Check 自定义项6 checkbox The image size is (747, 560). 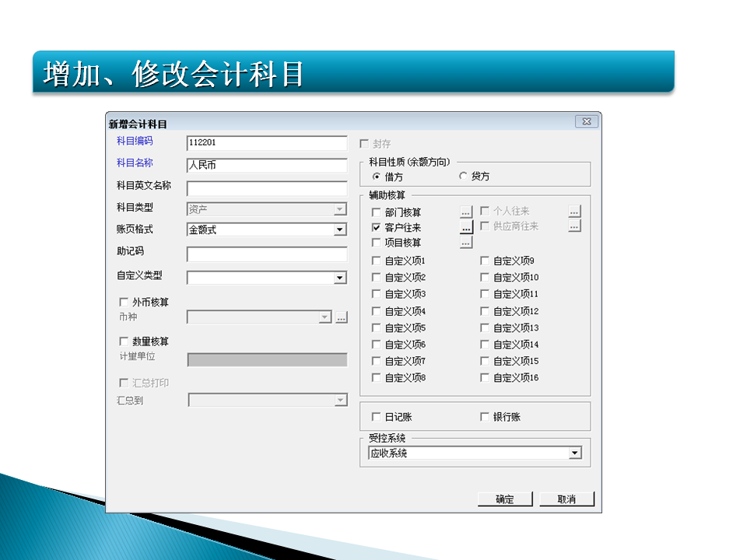pyautogui.click(x=376, y=345)
